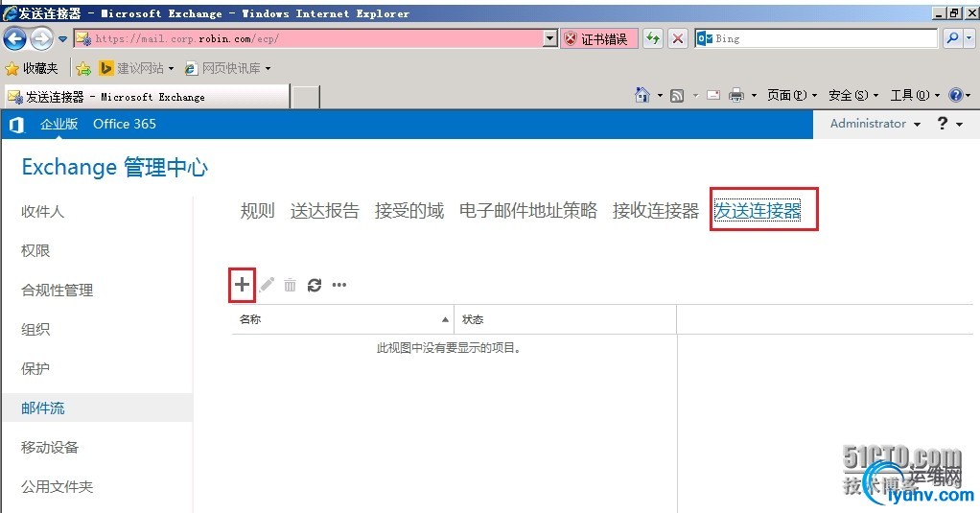Click the Exchange 管理中心 title
Viewport: 980px width, 513px height.
115,168
